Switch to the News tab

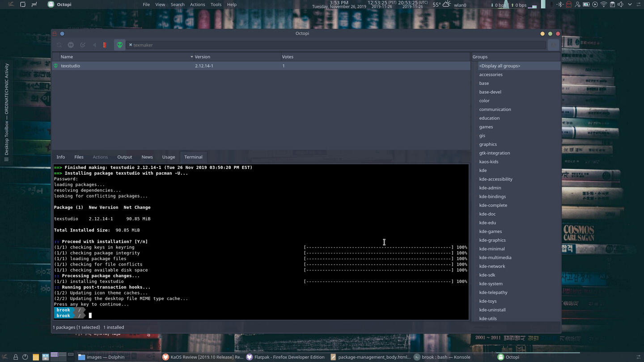[x=147, y=157]
